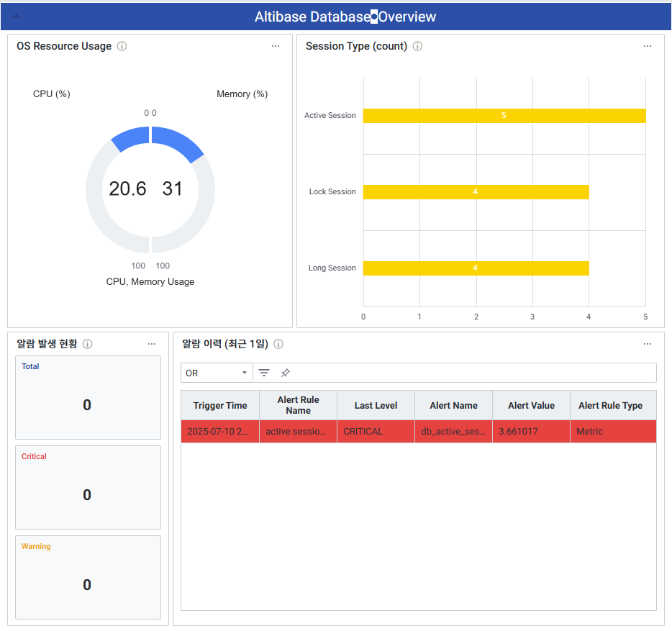Open 알람 이력 panel more options menu
672x631 pixels.
(x=648, y=344)
